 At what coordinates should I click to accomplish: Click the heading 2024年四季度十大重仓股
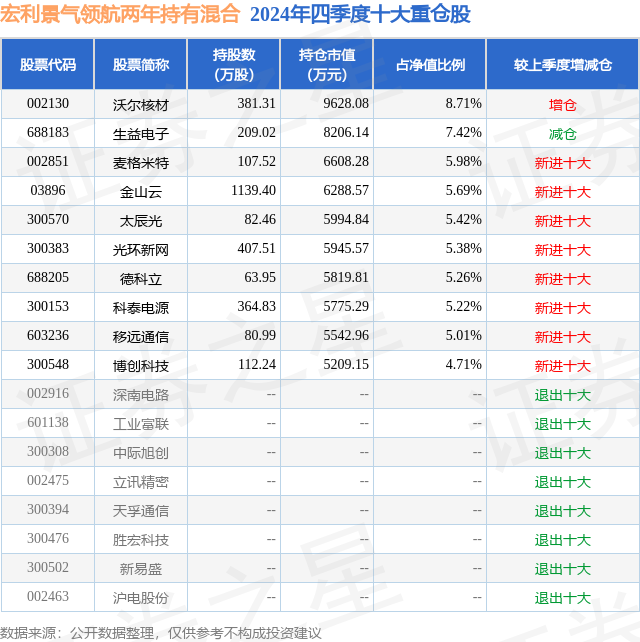pyautogui.click(x=360, y=14)
